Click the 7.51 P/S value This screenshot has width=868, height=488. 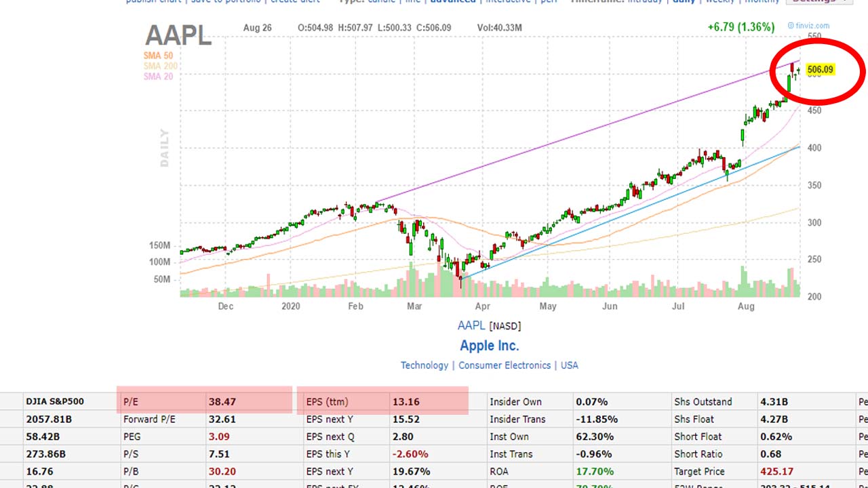point(219,454)
